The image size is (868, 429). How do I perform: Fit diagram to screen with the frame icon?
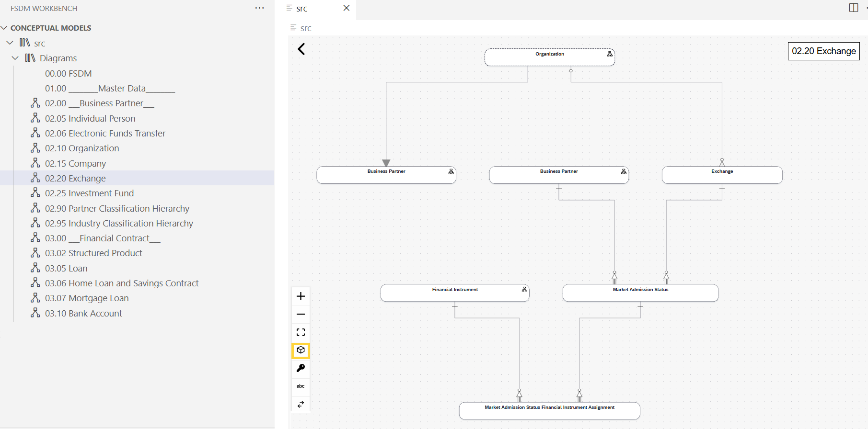(301, 332)
